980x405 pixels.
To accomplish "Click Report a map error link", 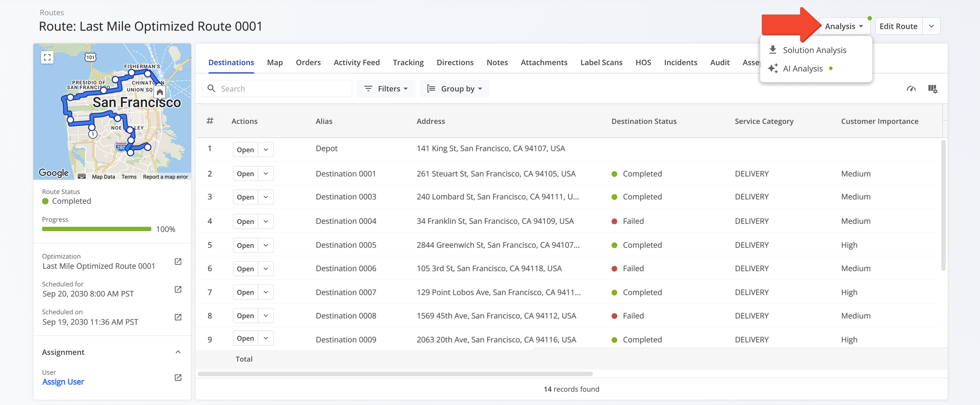I will tap(166, 177).
